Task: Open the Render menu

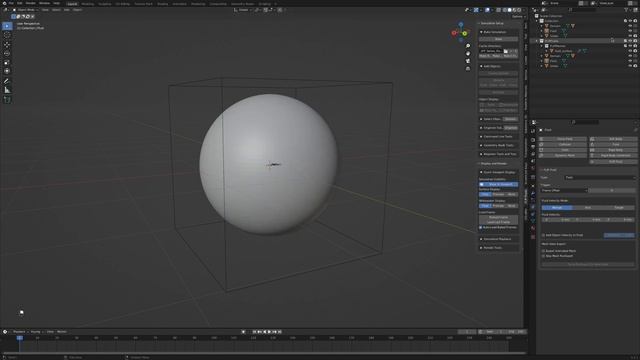Action: tap(31, 3)
